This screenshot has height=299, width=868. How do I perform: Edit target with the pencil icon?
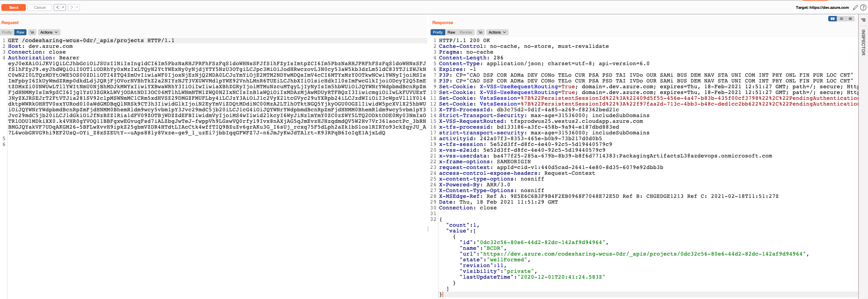855,7
